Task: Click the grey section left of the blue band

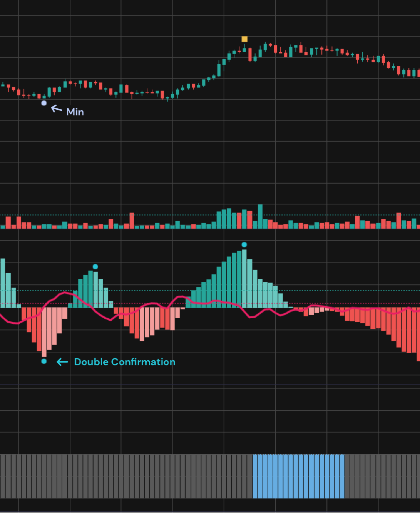Action: click(127, 476)
